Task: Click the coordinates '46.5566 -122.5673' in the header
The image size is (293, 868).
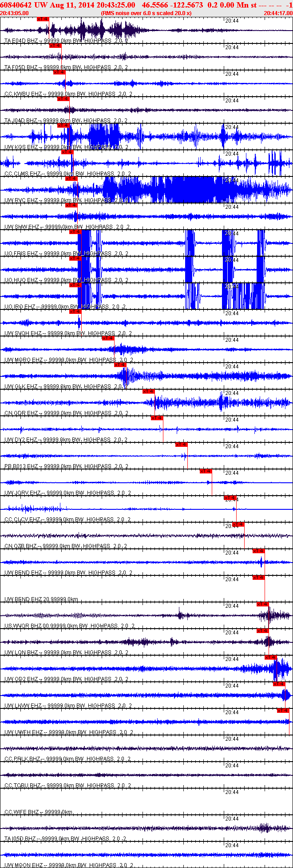Action: (x=172, y=5)
